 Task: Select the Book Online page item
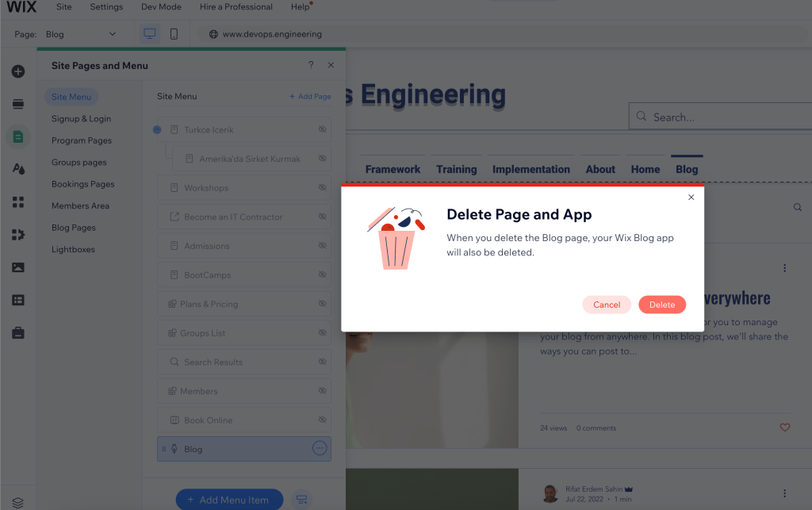click(244, 420)
